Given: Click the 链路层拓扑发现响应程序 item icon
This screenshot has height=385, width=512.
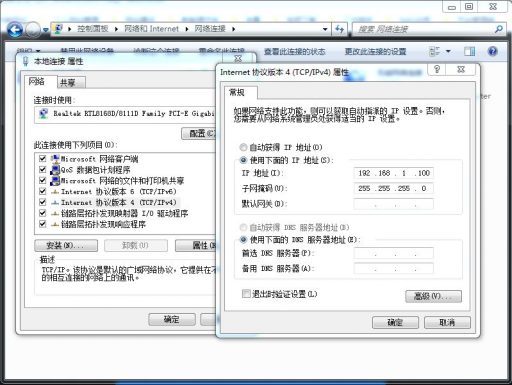Looking at the screenshot, I should [55, 224].
